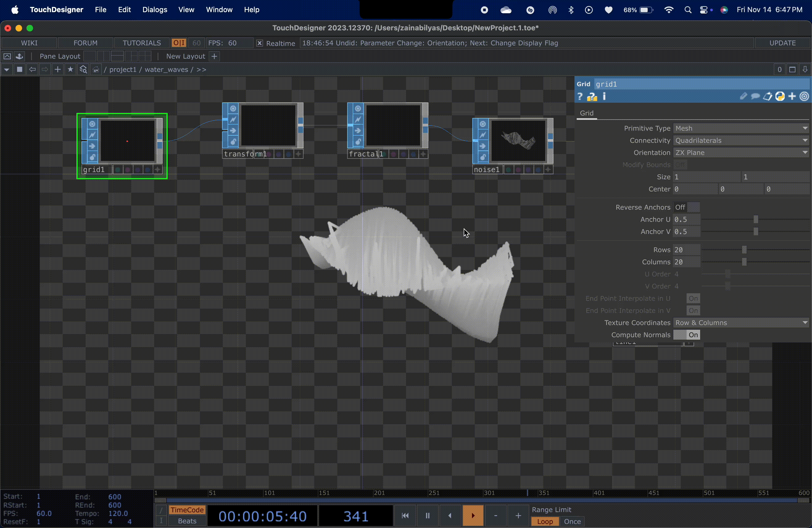Click the target icon in the parameter dialog

(804, 97)
